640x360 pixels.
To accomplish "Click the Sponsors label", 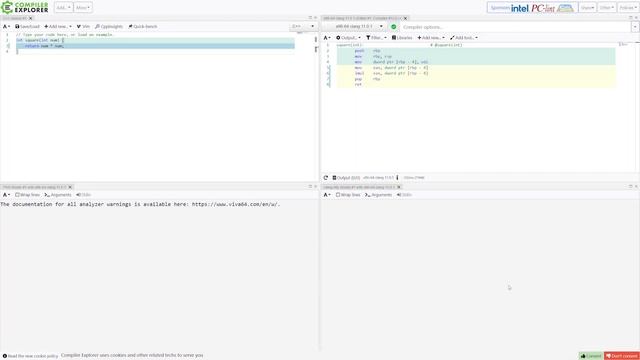I will point(500,8).
